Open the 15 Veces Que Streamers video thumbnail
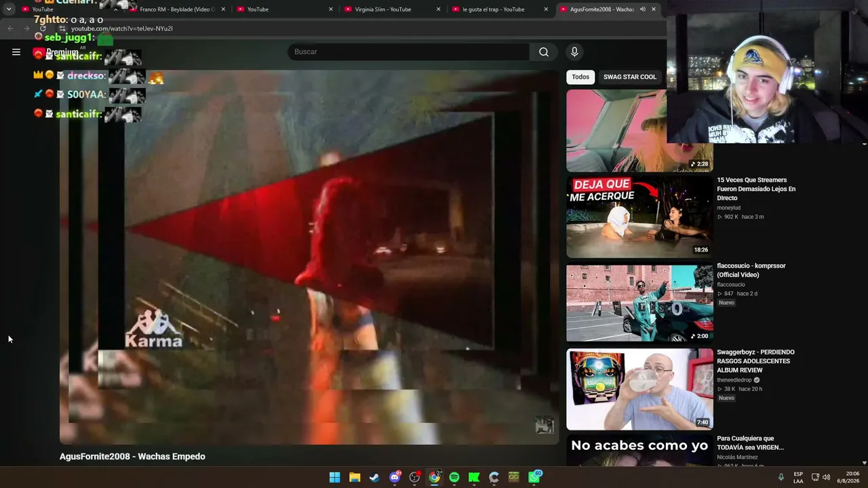The width and height of the screenshot is (868, 488). pyautogui.click(x=639, y=217)
